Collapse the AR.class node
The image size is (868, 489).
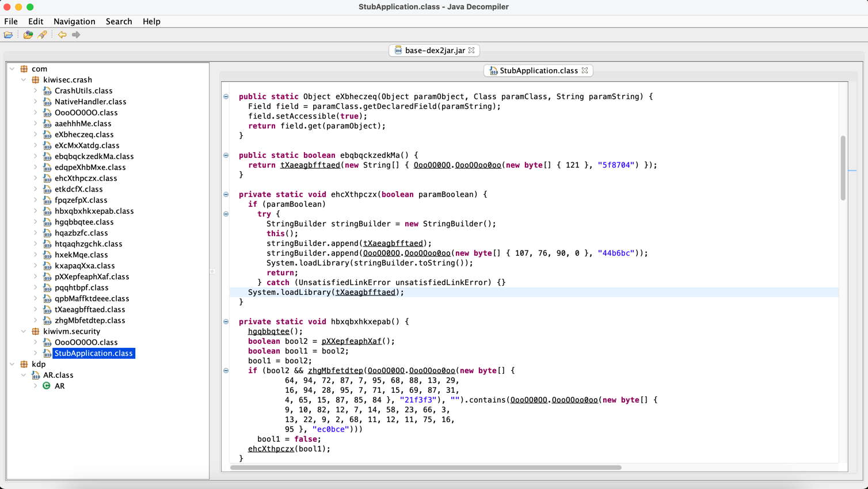24,375
